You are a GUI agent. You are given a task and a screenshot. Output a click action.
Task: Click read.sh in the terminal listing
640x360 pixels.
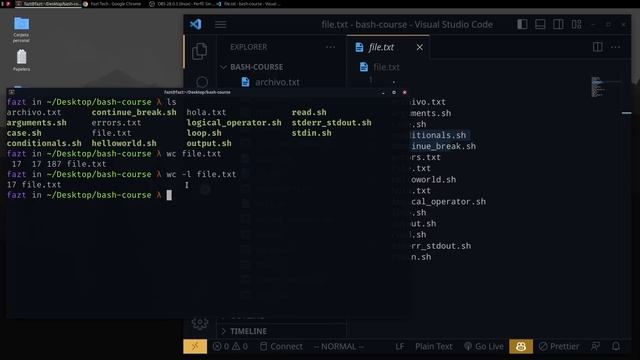pyautogui.click(x=309, y=112)
